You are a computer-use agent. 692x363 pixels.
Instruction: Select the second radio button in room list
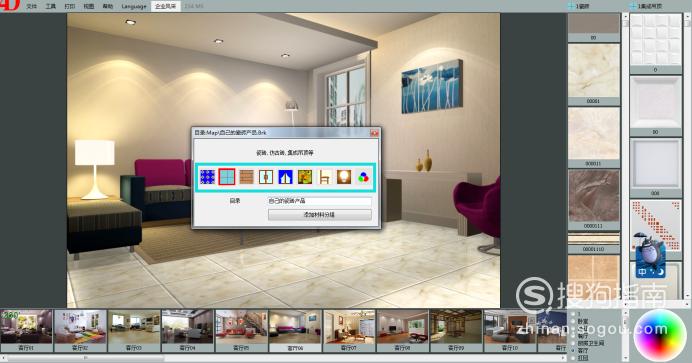point(573,322)
